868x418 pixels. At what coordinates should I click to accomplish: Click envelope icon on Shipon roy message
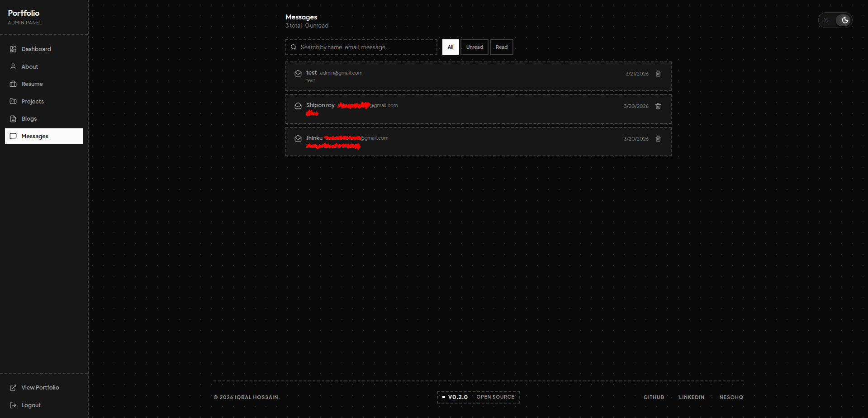coord(298,106)
